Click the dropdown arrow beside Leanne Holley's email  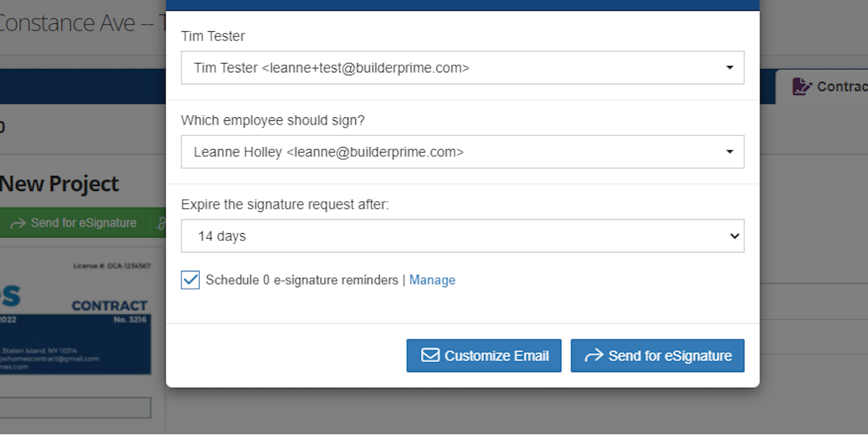tap(729, 151)
